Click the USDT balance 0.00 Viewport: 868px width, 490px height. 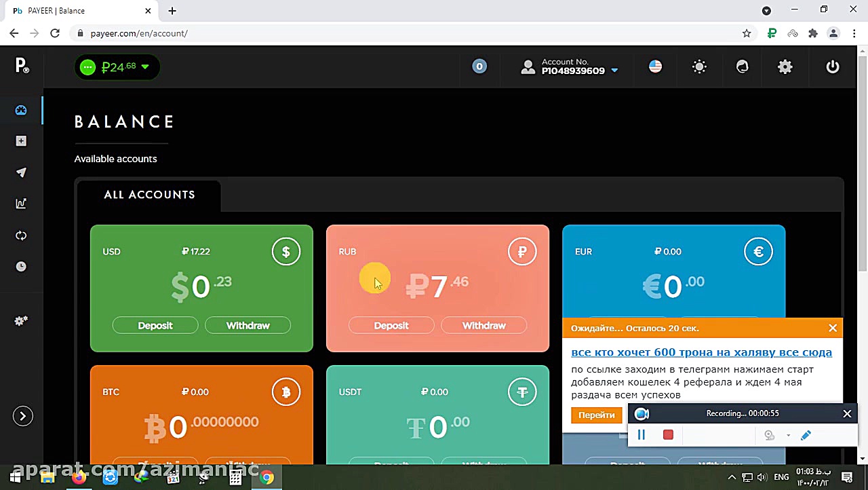click(437, 427)
